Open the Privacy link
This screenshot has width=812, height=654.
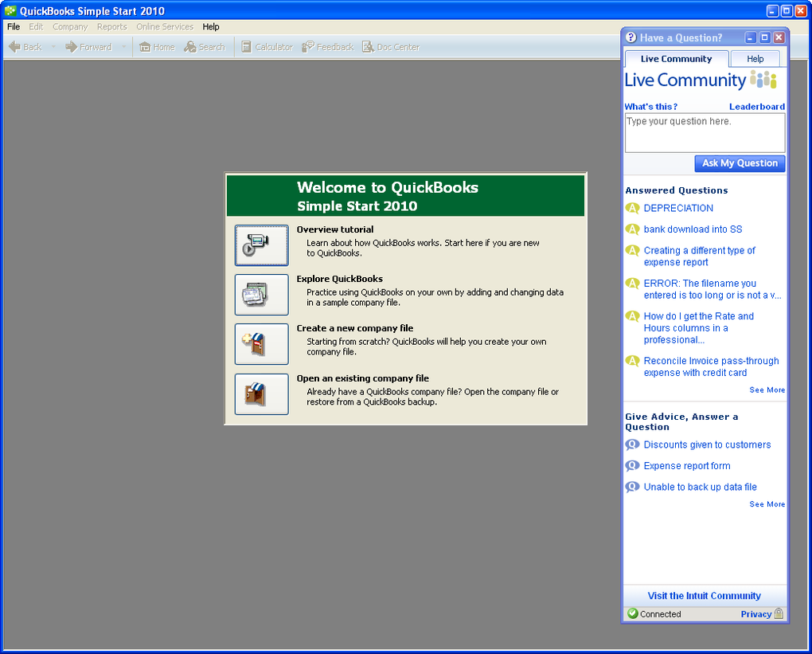756,614
